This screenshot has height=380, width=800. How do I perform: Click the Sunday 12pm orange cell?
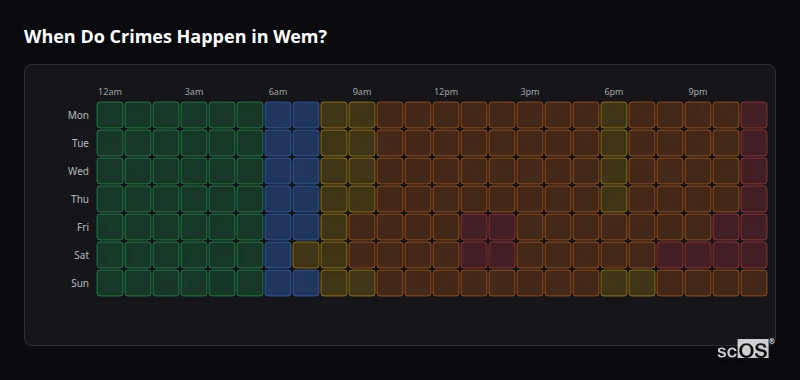point(446,283)
